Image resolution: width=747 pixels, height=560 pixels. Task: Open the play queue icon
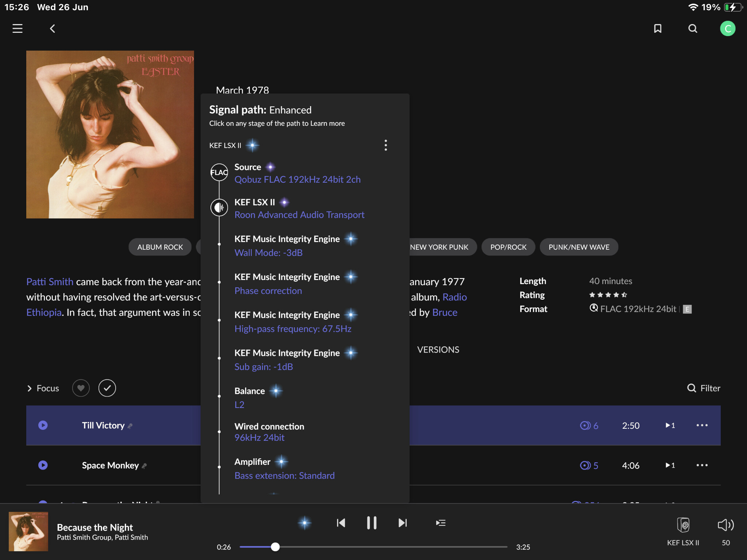441,523
